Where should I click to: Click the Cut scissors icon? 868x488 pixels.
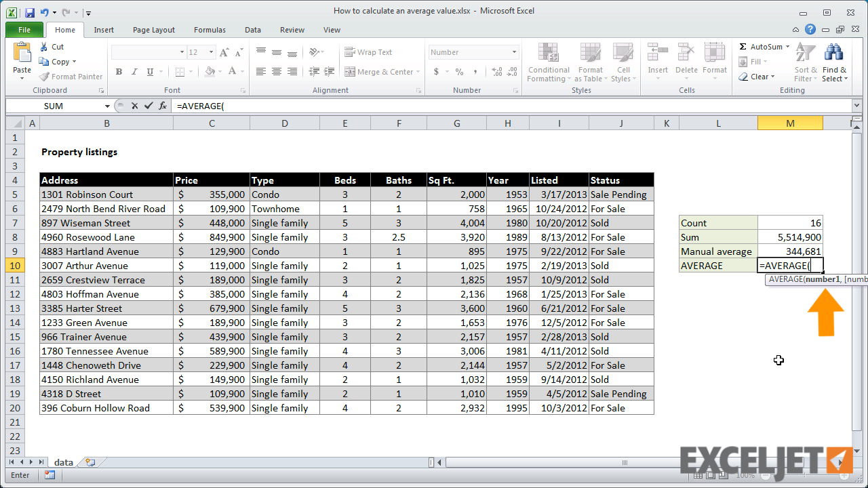point(43,47)
